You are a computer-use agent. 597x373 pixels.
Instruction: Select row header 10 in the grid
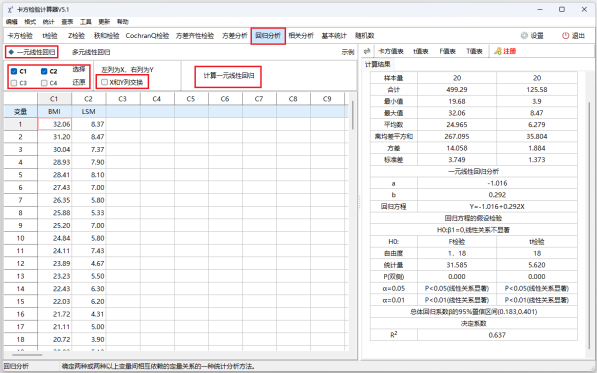21,238
